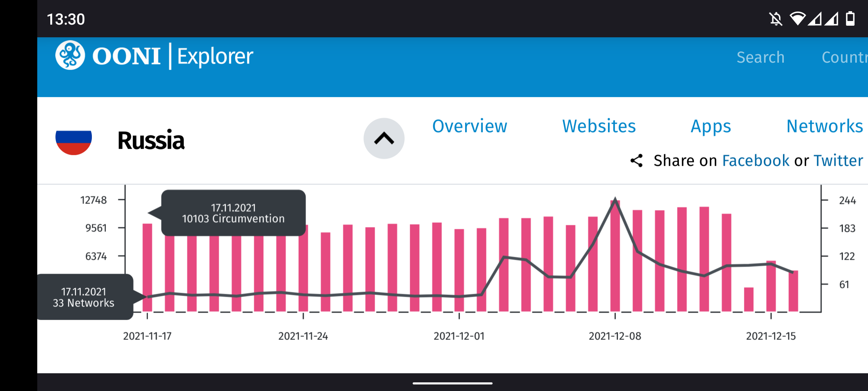Collapse the country header with the chevron button
The height and width of the screenshot is (391, 868).
coord(384,138)
